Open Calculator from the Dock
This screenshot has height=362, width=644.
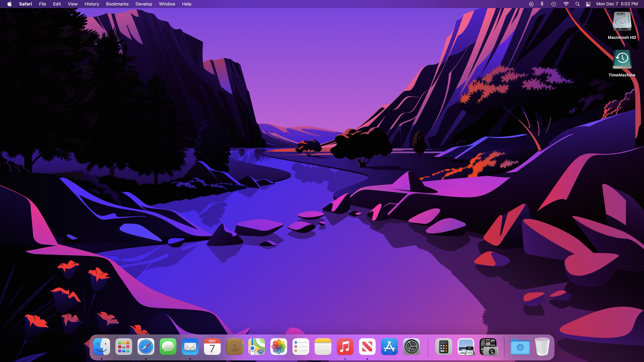[x=443, y=347]
